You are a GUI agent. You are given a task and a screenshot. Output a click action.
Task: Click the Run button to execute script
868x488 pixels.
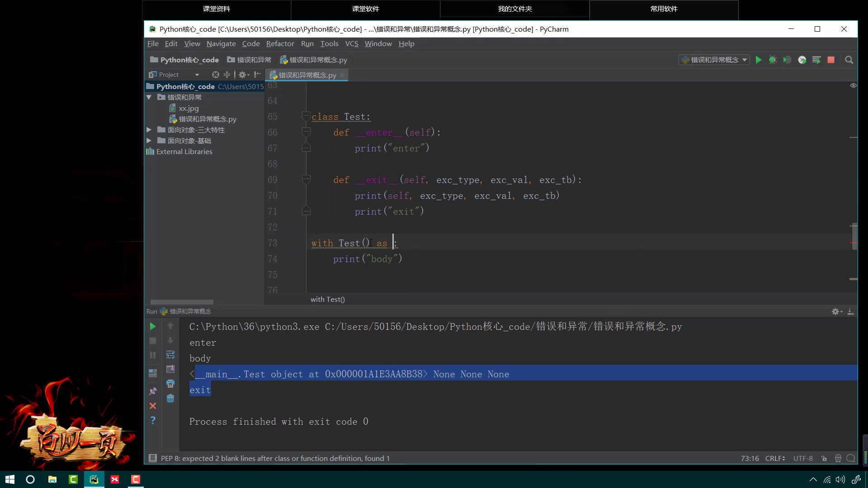pyautogui.click(x=759, y=60)
